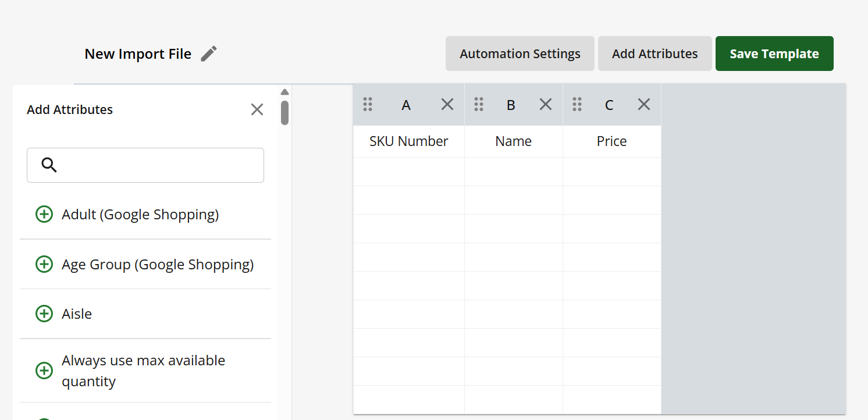Select the Name header cell
This screenshot has height=420, width=868.
tap(514, 141)
